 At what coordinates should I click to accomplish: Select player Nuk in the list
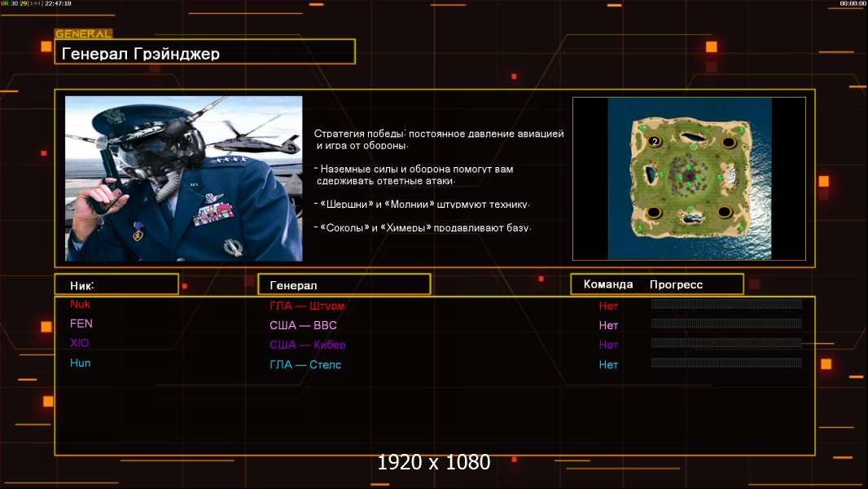coord(80,304)
